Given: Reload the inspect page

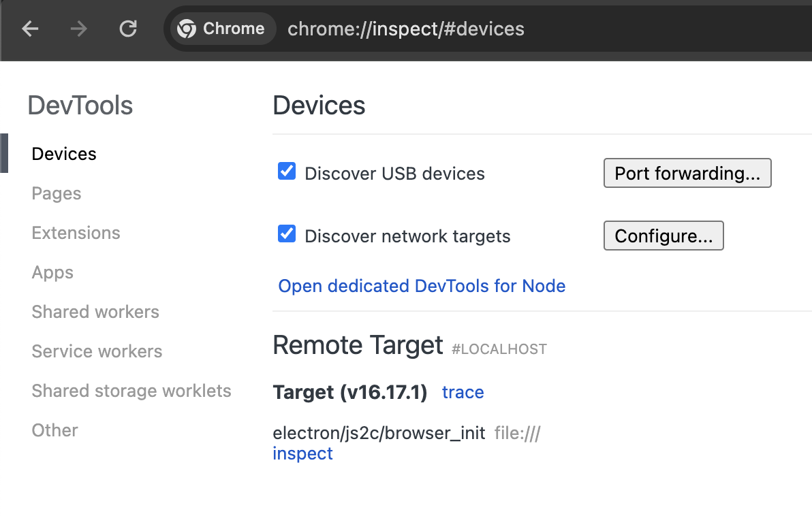Looking at the screenshot, I should coord(128,29).
